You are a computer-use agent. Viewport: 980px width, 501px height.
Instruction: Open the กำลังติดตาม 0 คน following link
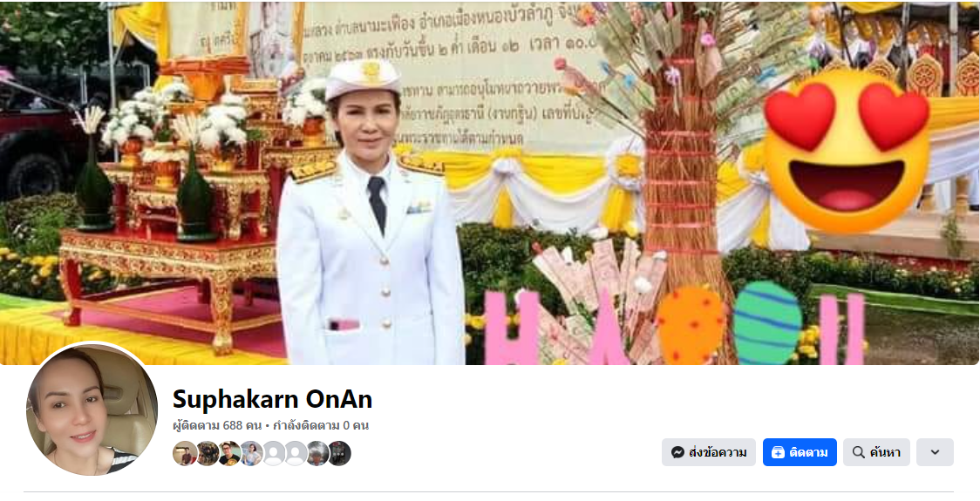[321, 426]
